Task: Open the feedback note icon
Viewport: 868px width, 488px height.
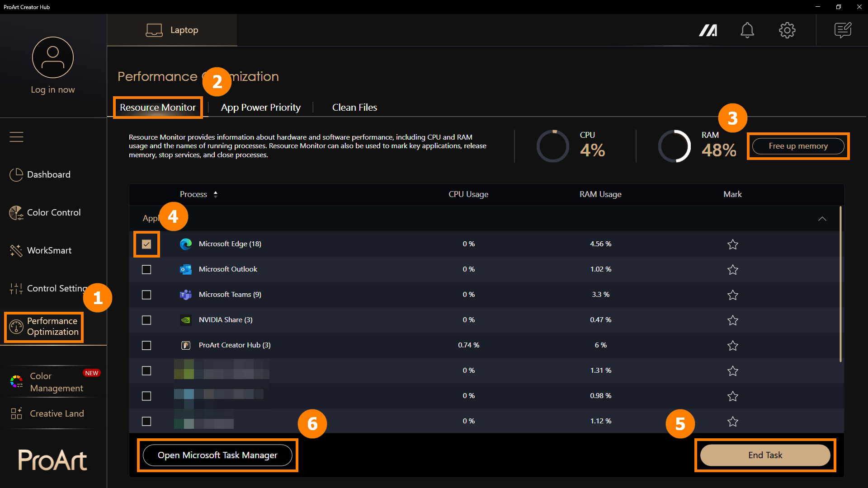Action: pos(843,30)
